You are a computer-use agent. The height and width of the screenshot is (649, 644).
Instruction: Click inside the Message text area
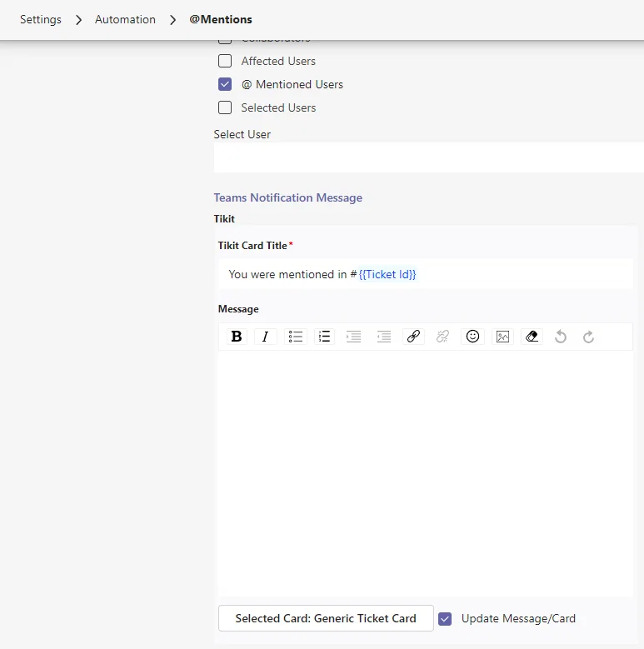[x=426, y=473]
